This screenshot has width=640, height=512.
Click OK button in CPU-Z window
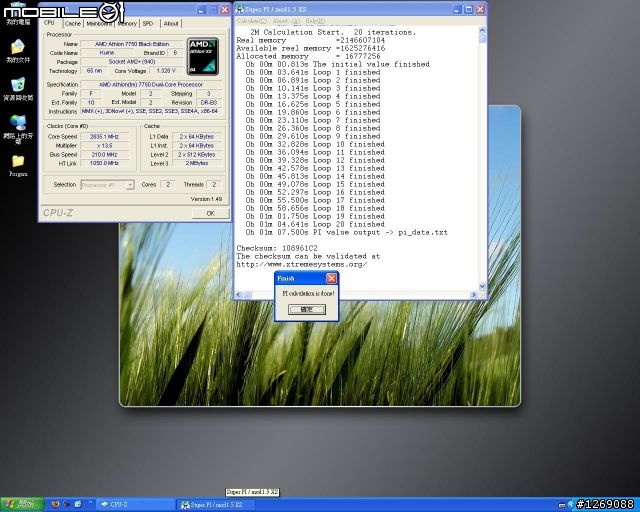click(210, 213)
